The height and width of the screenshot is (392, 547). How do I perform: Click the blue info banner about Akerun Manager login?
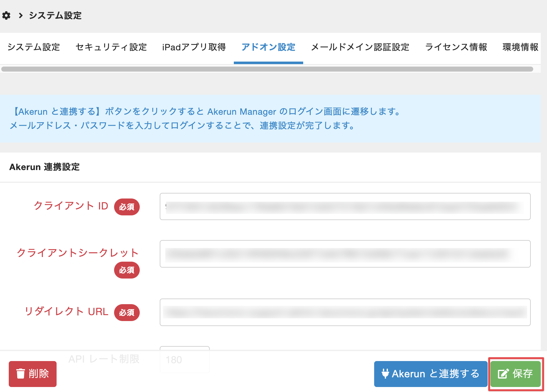click(270, 119)
